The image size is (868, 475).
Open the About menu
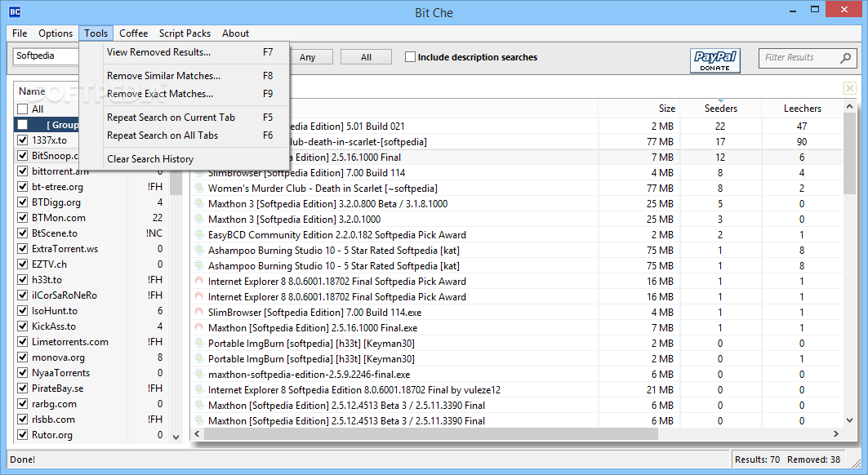click(x=235, y=33)
